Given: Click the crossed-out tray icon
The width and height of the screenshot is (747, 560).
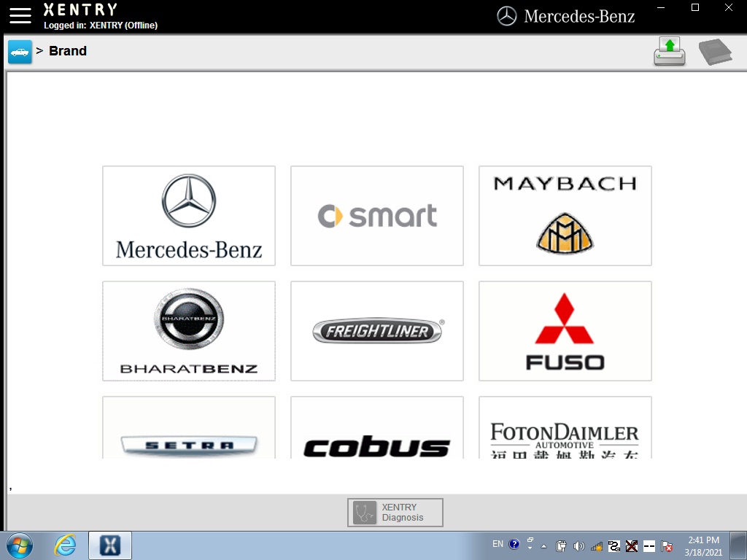Looking at the screenshot, I should pos(632,545).
